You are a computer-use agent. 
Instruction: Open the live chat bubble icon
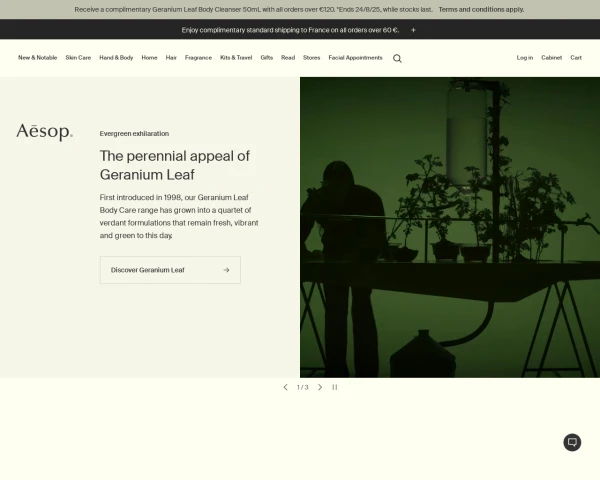click(572, 442)
